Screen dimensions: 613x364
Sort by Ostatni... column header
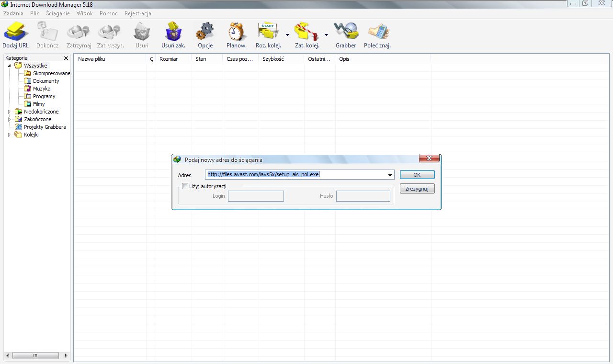320,59
